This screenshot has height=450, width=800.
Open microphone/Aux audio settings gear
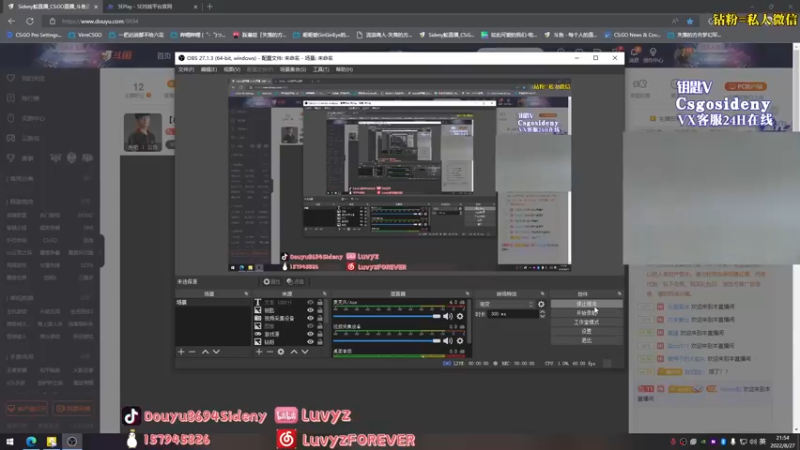pyautogui.click(x=460, y=316)
